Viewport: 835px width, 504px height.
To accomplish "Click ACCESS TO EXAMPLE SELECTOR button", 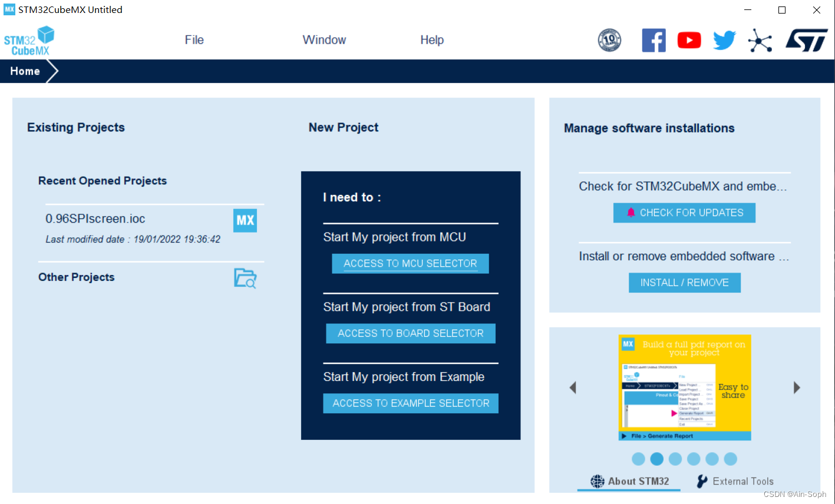I will click(411, 403).
